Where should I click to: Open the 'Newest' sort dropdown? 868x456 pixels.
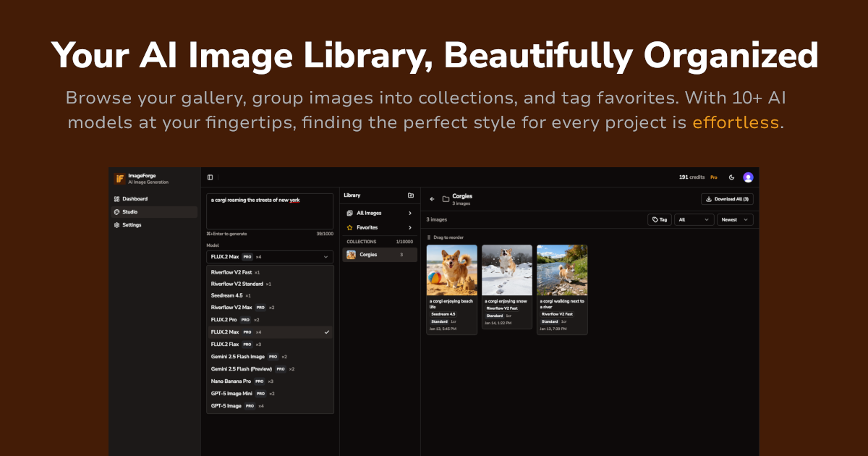(x=735, y=219)
